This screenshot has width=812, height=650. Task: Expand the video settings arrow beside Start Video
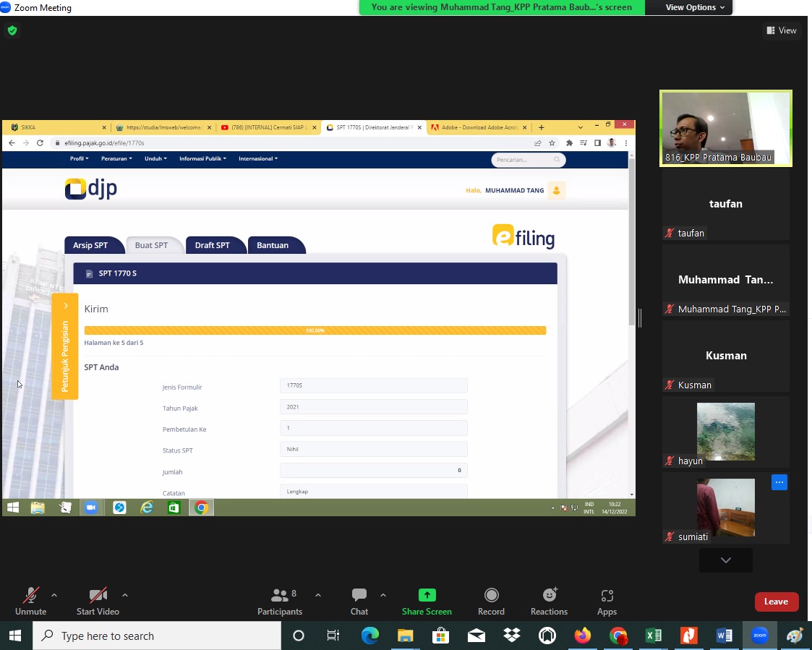[125, 595]
